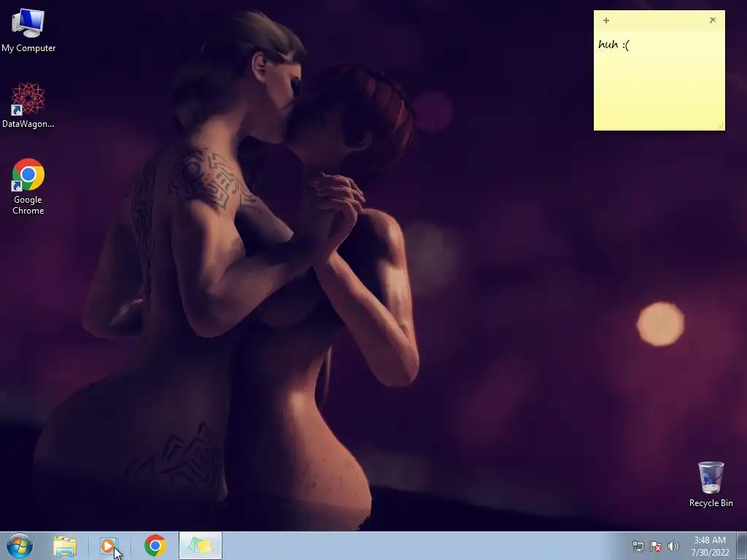The width and height of the screenshot is (747, 560).
Task: Open the DataWagon desktop shortcut
Action: tap(28, 105)
